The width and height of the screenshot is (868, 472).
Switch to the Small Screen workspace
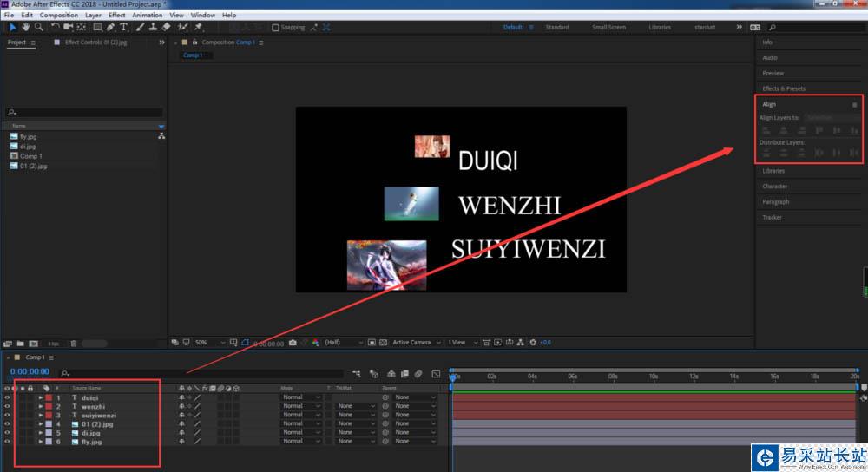(x=608, y=27)
